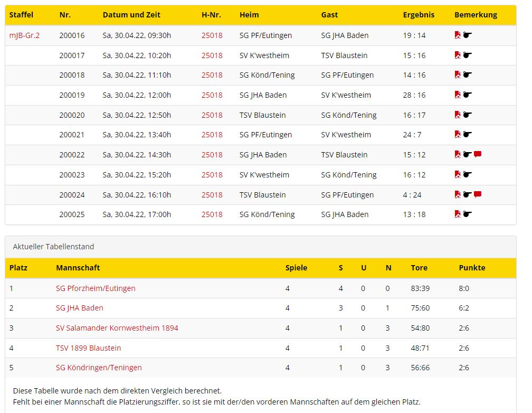Select date Sa, 30.04.22, 12:50h

point(137,115)
